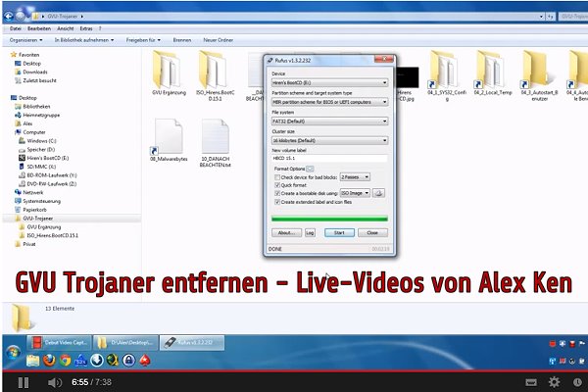
Task: Toggle Create extended label and icon files
Action: pyautogui.click(x=277, y=202)
